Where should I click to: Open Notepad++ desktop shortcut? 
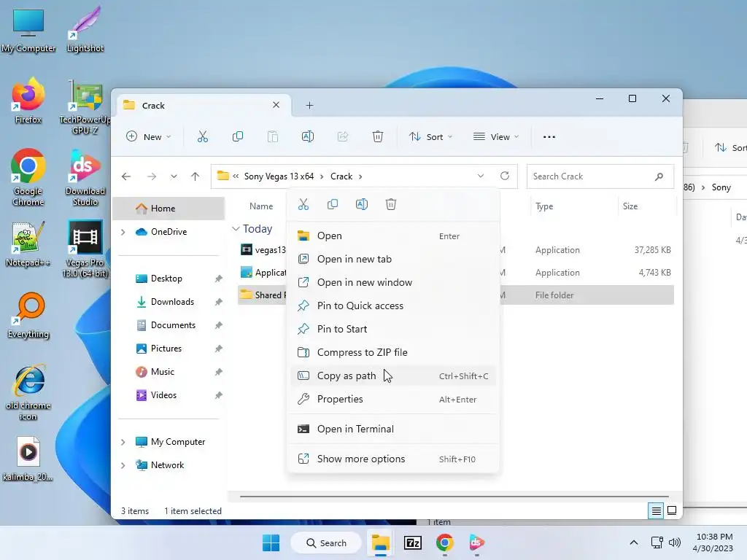(x=28, y=244)
